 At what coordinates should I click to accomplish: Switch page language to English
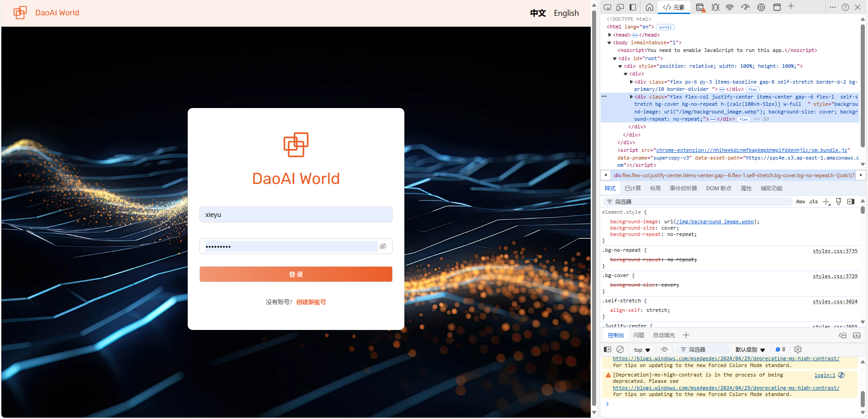coord(566,13)
